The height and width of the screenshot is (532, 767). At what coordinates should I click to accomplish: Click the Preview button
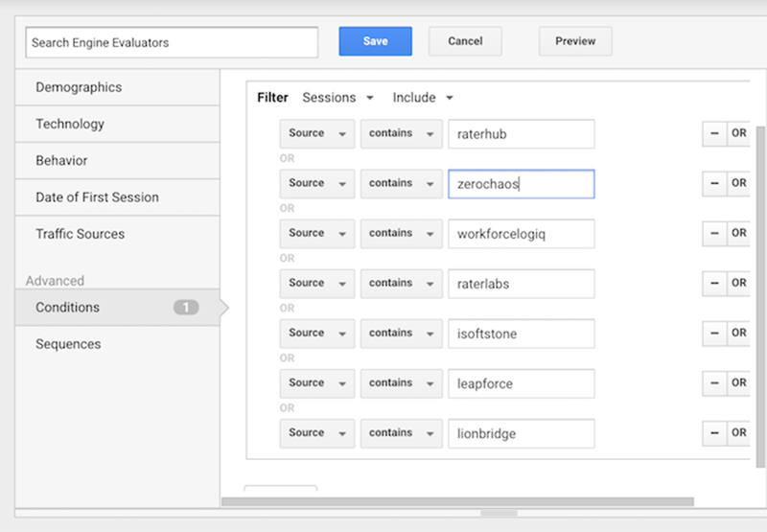(575, 41)
